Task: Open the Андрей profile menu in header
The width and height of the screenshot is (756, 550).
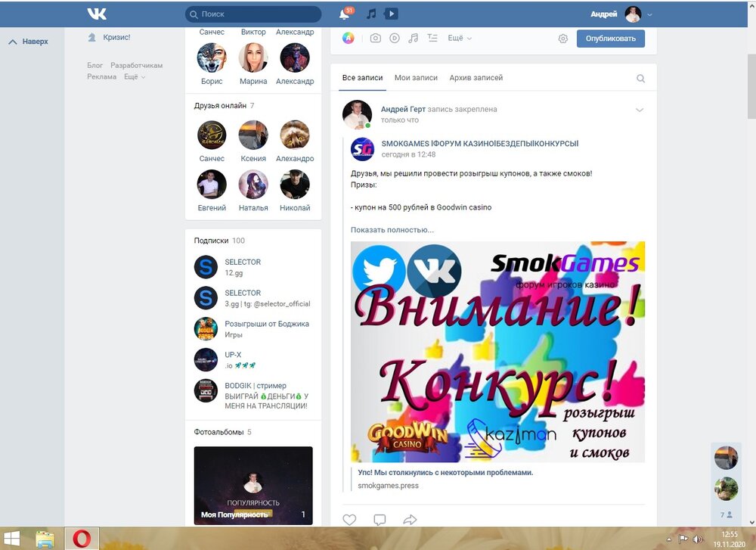Action: point(621,14)
